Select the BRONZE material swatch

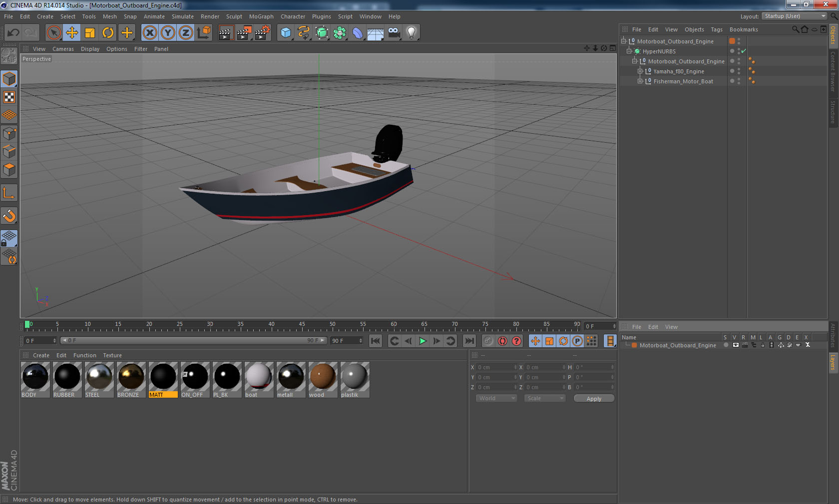click(131, 380)
